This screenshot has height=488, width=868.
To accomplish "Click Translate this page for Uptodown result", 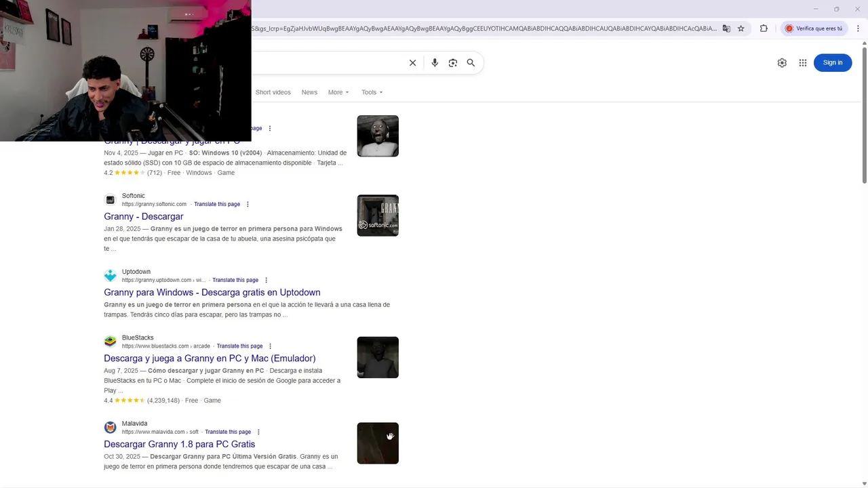I will click(x=235, y=280).
